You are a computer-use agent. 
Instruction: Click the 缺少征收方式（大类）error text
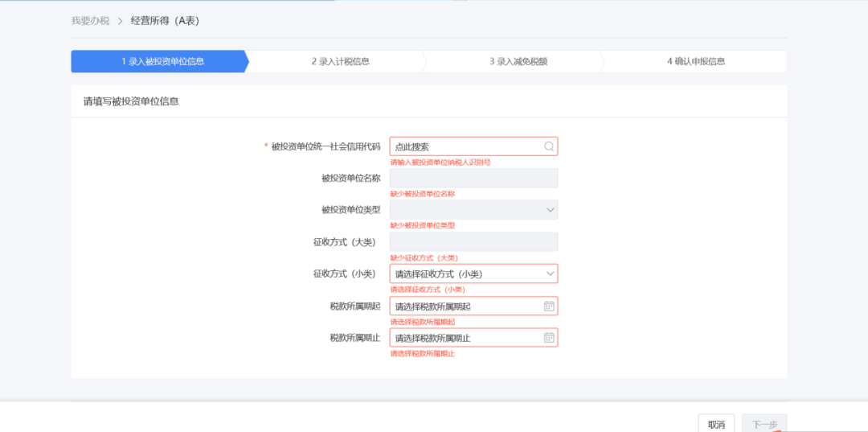(424, 258)
